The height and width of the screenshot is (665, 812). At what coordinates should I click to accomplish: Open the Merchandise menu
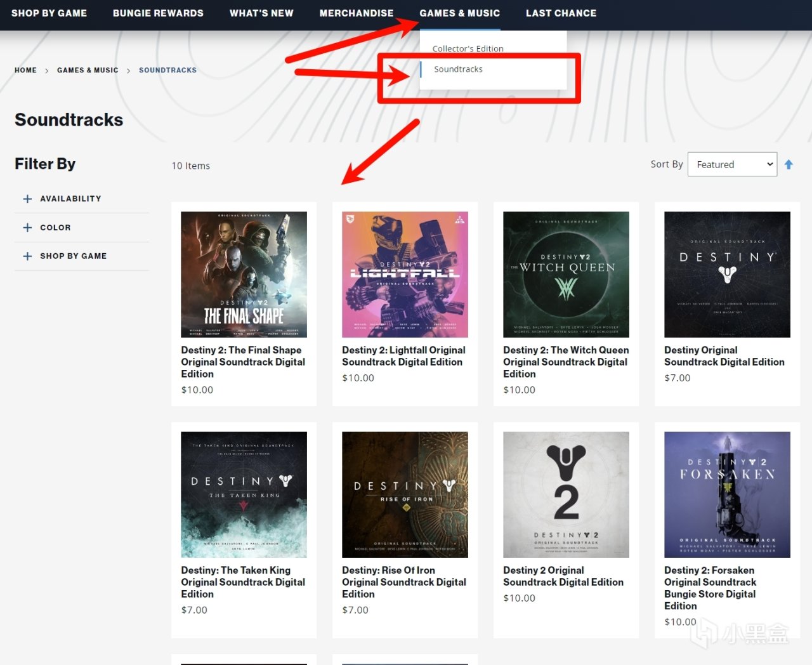pos(357,13)
